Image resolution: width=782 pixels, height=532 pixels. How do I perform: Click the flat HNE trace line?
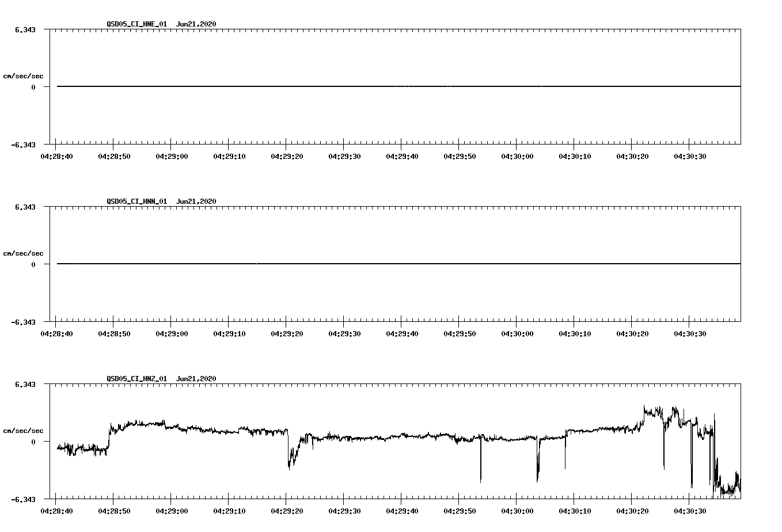398,86
